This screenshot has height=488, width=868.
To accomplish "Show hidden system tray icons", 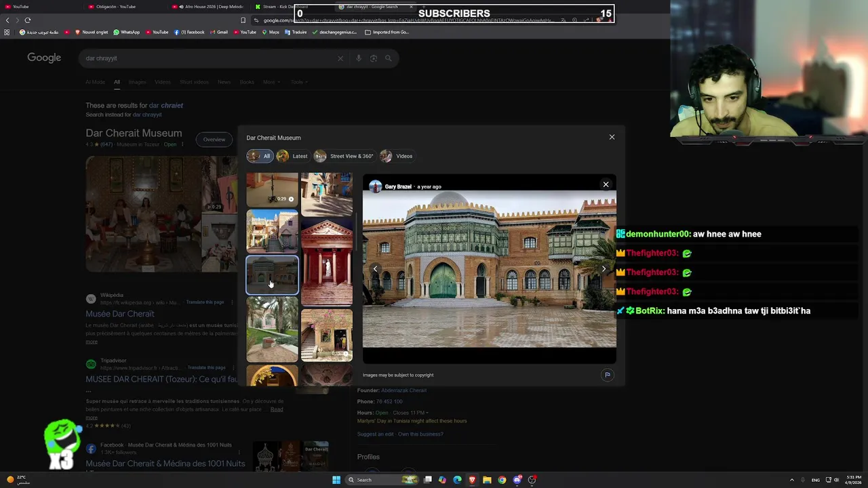I will pyautogui.click(x=791, y=480).
